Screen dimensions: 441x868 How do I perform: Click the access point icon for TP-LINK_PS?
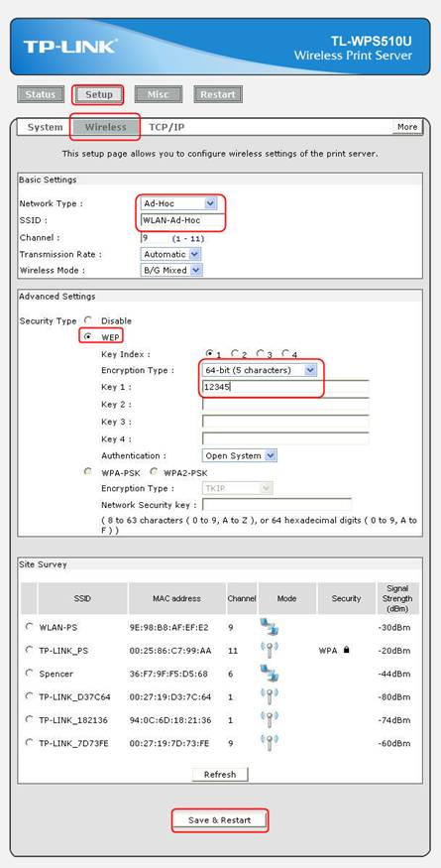click(269, 651)
